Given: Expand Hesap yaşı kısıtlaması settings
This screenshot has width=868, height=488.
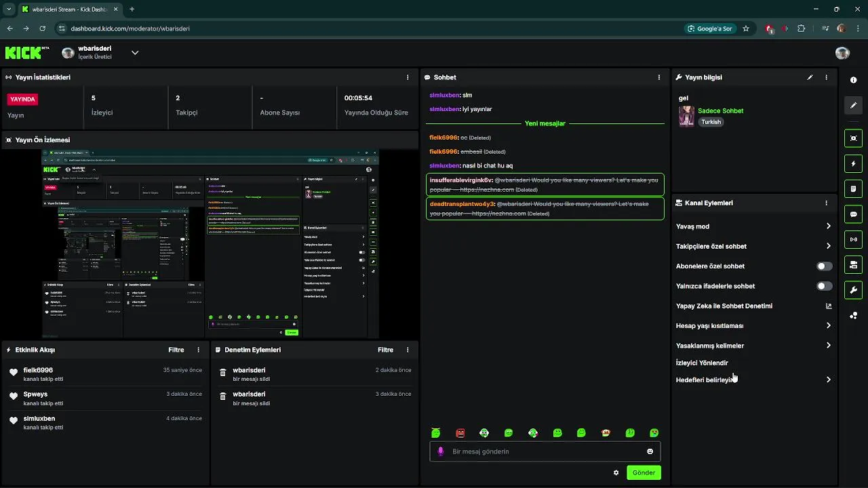Looking at the screenshot, I should (828, 325).
